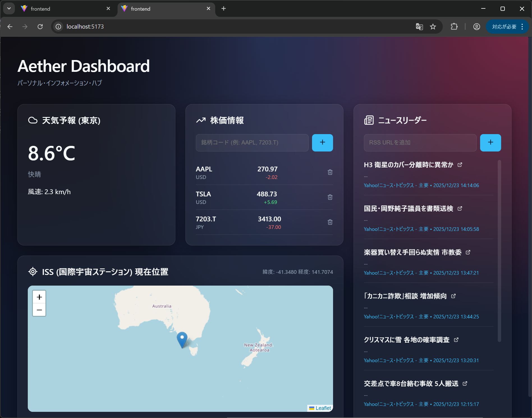Go forward in browser history

click(25, 27)
